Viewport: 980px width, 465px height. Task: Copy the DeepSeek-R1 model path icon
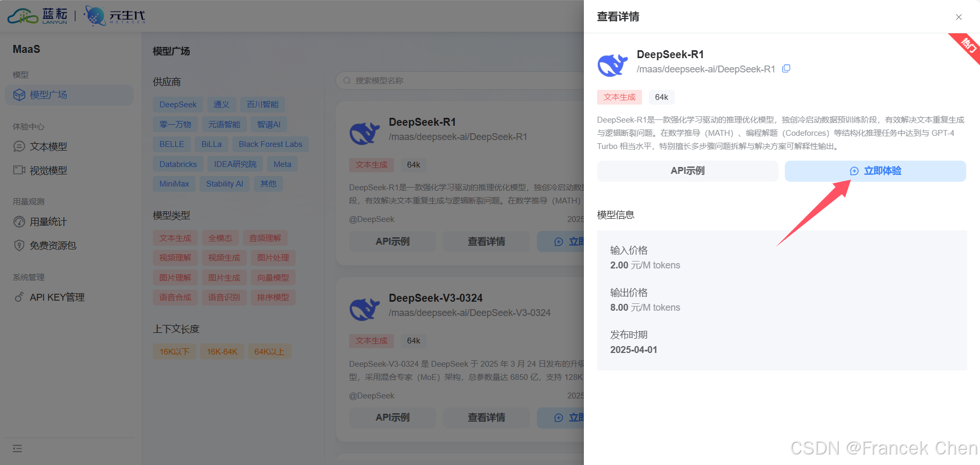[x=786, y=69]
